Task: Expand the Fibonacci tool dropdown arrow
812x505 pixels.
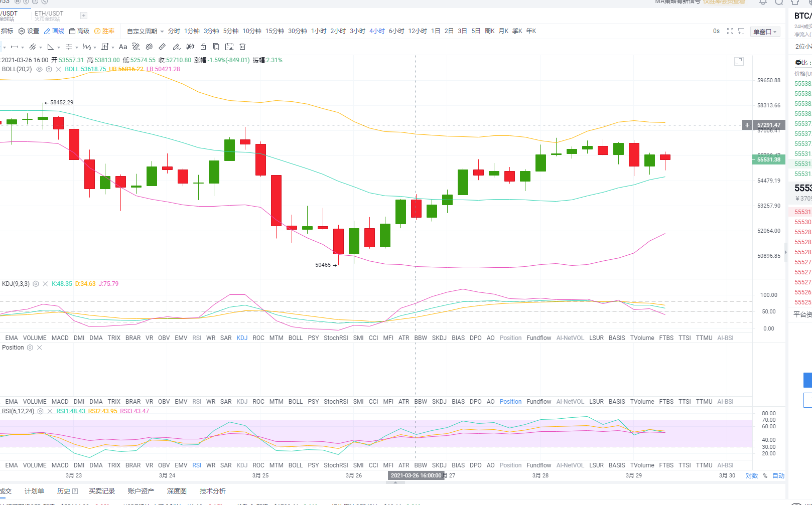Action: click(77, 47)
